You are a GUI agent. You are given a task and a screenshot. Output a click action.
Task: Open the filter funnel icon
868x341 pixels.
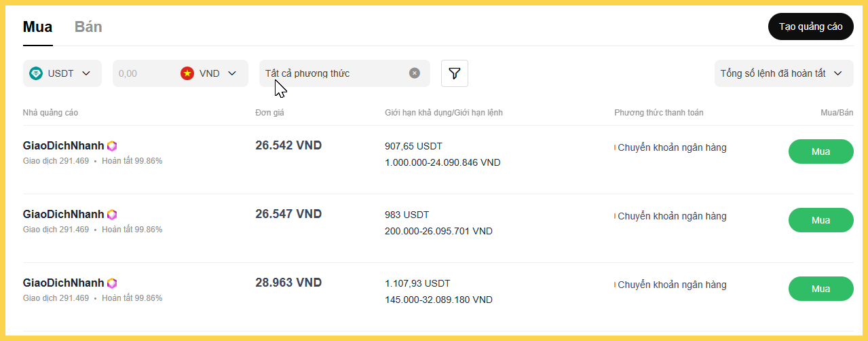(x=455, y=73)
